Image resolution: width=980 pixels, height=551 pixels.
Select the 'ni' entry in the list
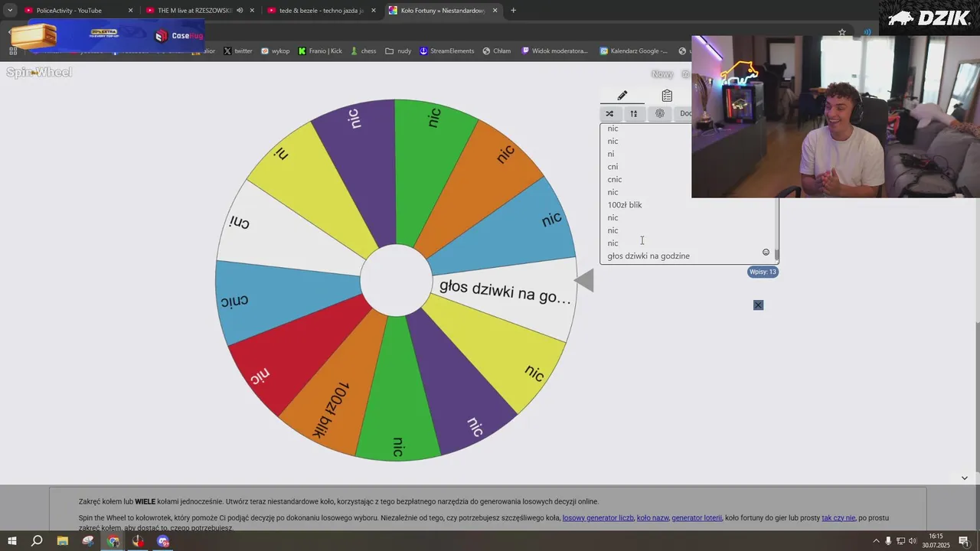[611, 154]
